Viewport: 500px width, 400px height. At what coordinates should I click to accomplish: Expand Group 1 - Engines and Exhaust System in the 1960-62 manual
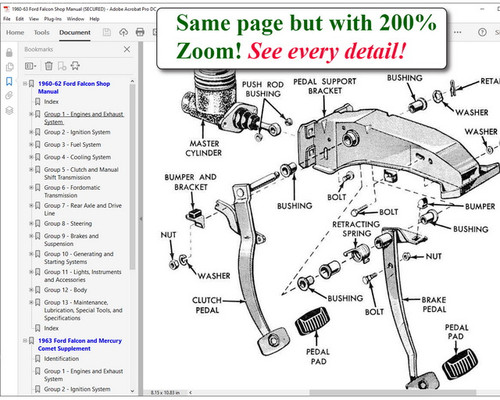[x=31, y=114]
